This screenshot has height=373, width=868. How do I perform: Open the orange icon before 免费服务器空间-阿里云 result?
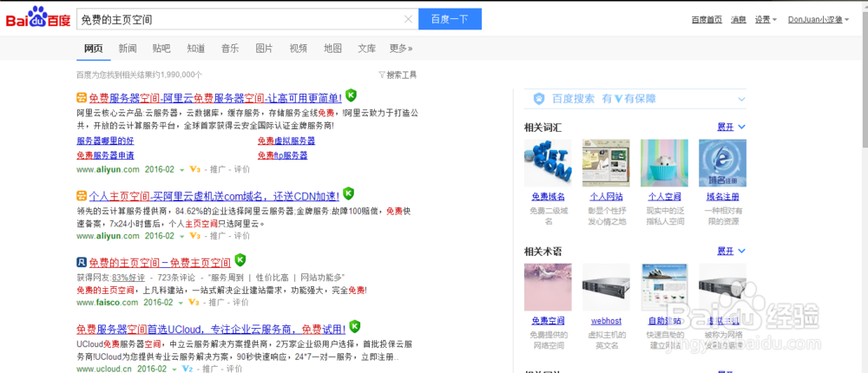[82, 99]
